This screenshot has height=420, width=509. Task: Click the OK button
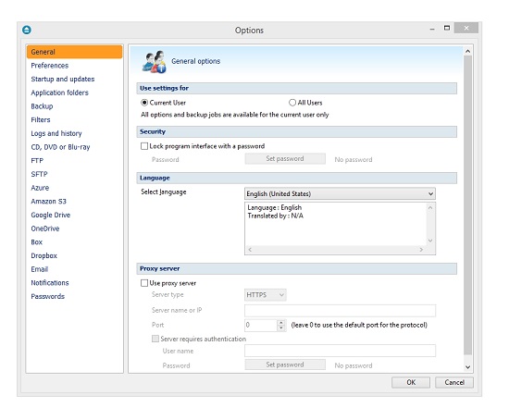411,382
